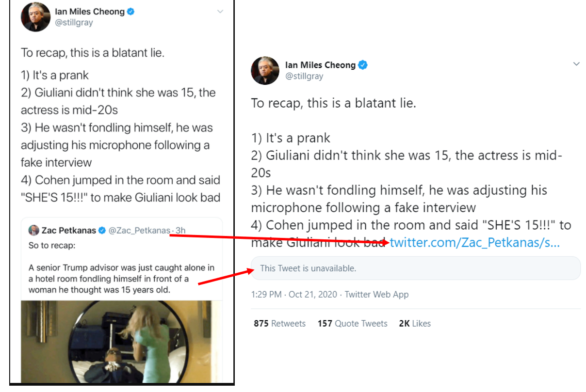Click Zac Petkanas small avatar in quoted tweet
Viewport: 586px width, 392px height.
(33, 230)
